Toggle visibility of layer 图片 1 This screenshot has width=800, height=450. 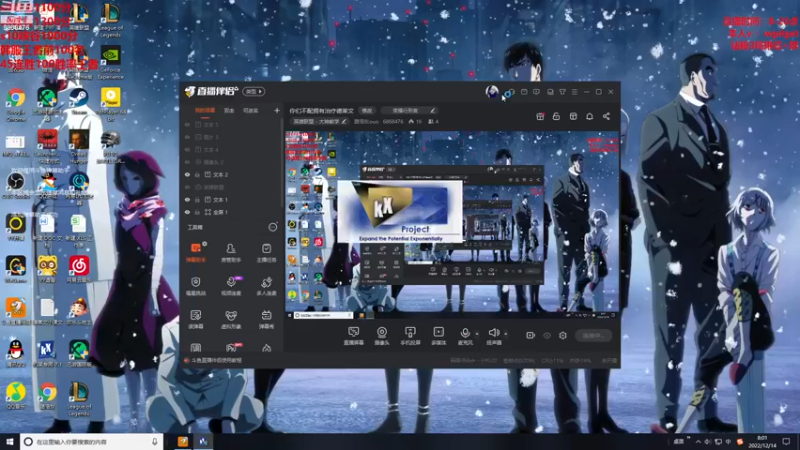pyautogui.click(x=187, y=137)
